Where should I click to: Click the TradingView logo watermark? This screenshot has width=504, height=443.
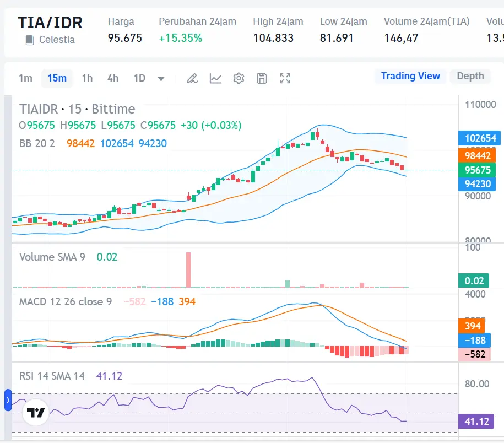tap(35, 412)
